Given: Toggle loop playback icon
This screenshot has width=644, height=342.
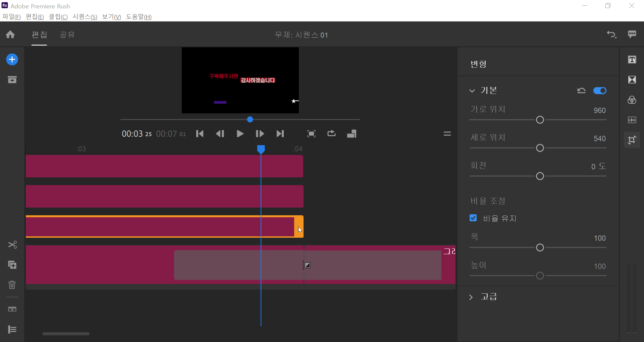Looking at the screenshot, I should tap(332, 133).
